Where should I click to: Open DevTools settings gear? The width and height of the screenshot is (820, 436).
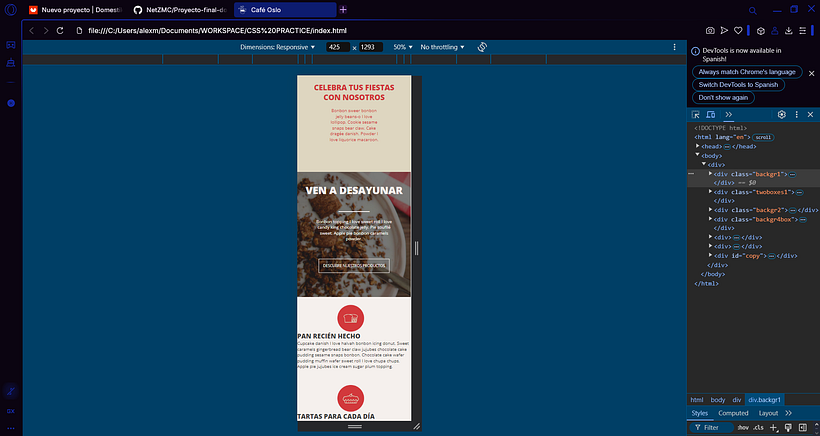(x=782, y=115)
